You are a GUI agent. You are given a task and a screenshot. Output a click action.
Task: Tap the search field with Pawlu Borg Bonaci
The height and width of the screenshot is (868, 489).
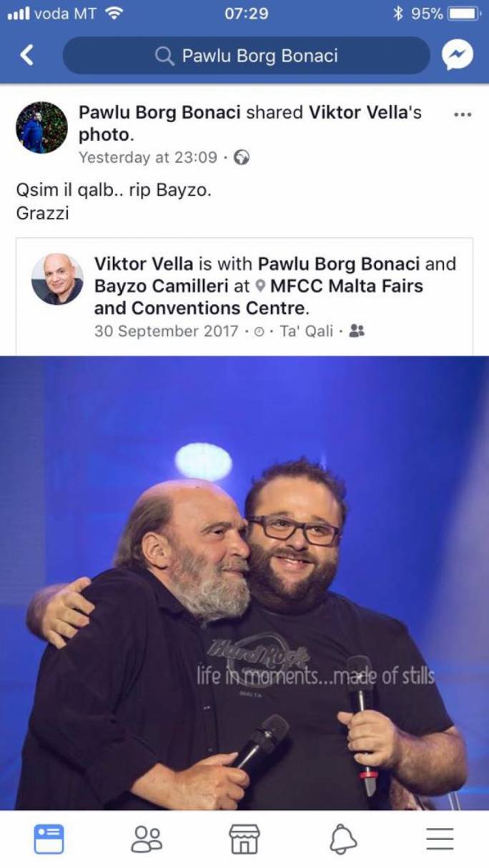click(x=247, y=56)
